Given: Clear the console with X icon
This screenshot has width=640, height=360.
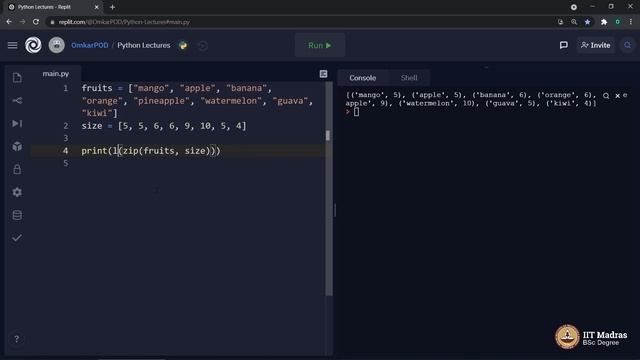Looking at the screenshot, I should [x=618, y=96].
